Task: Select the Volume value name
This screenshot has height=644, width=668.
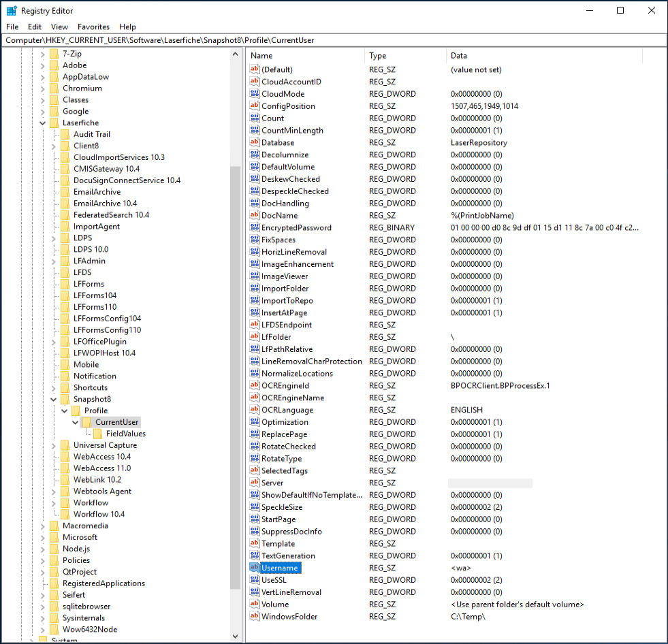Action: 275,605
